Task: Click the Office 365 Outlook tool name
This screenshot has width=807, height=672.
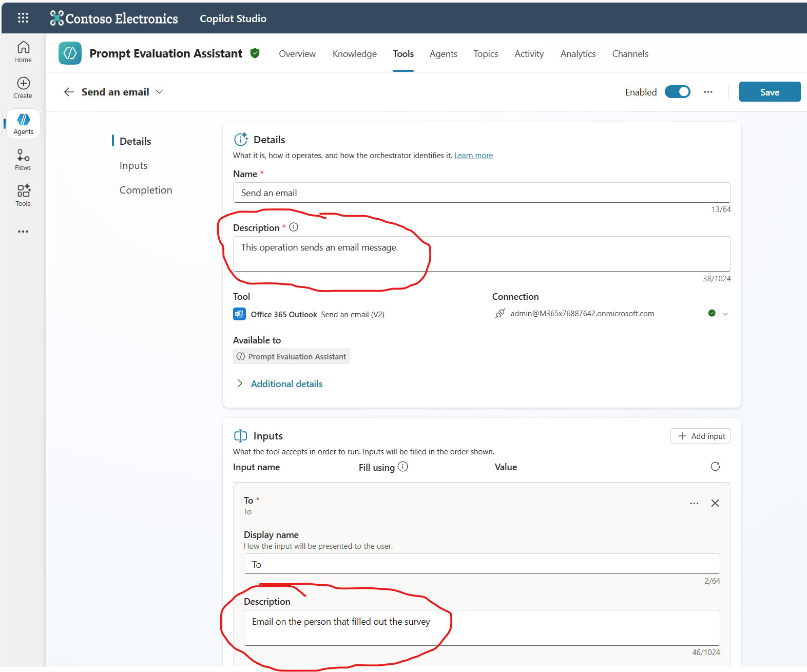Action: (284, 315)
